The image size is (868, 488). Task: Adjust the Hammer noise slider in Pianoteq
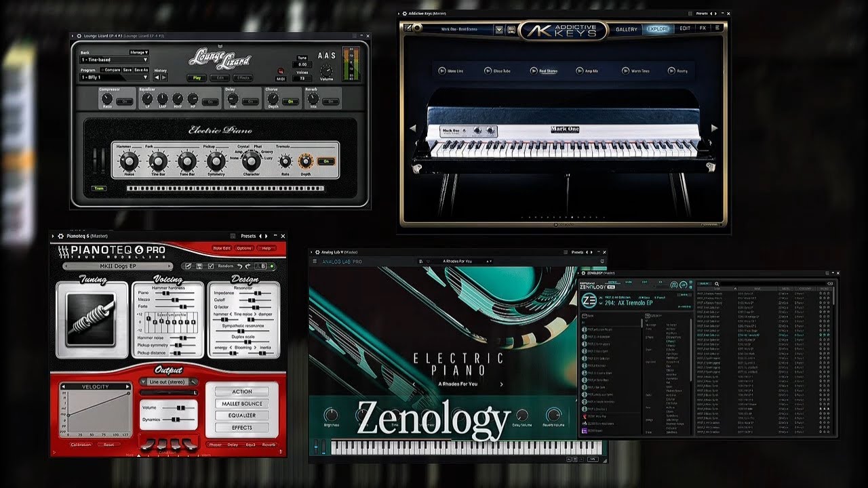[182, 338]
